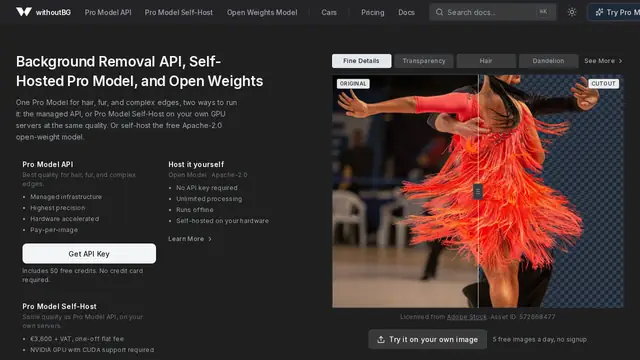Click 'NVIDIA GPU with CUDA support required' text
The width and height of the screenshot is (640, 360).
click(92, 350)
